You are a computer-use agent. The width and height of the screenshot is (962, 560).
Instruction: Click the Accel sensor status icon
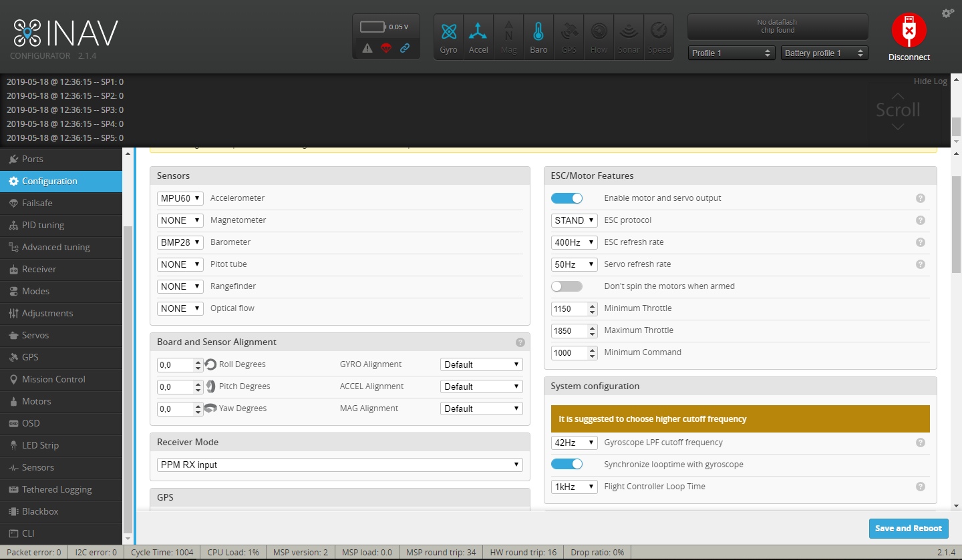pyautogui.click(x=478, y=37)
